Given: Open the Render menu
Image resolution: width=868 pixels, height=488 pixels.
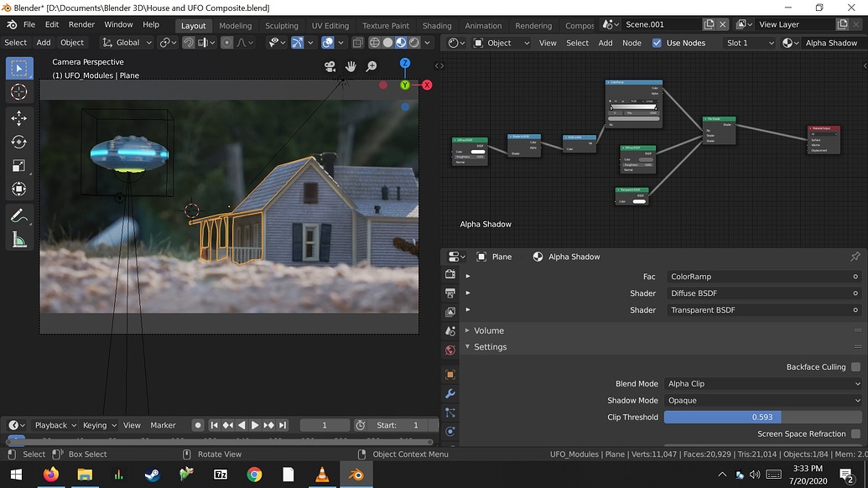Looking at the screenshot, I should (x=81, y=25).
